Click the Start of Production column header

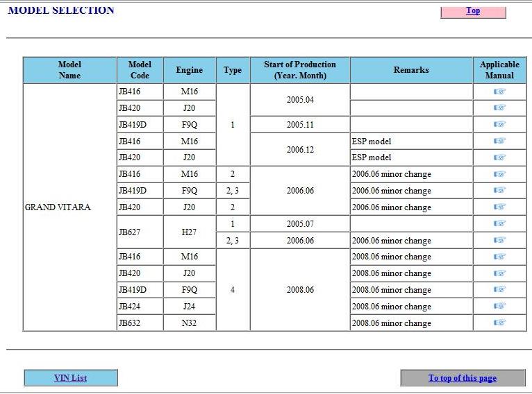pyautogui.click(x=300, y=70)
